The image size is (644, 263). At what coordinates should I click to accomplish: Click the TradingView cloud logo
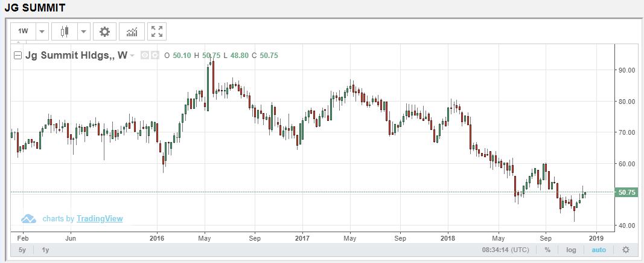(29, 219)
